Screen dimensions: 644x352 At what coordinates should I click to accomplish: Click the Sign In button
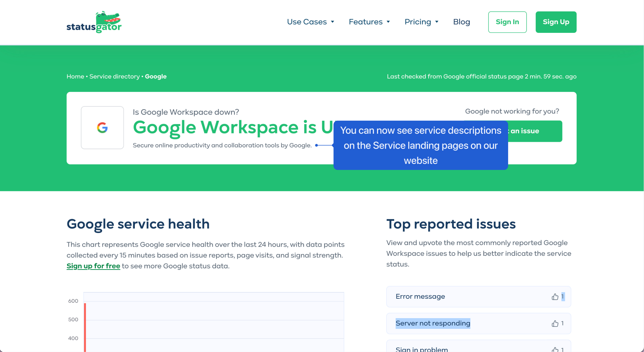coord(507,22)
